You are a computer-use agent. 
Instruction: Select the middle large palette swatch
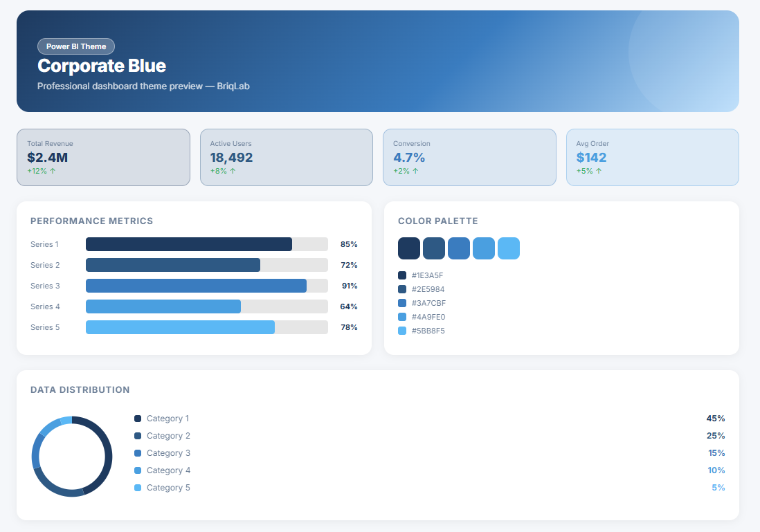[459, 248]
